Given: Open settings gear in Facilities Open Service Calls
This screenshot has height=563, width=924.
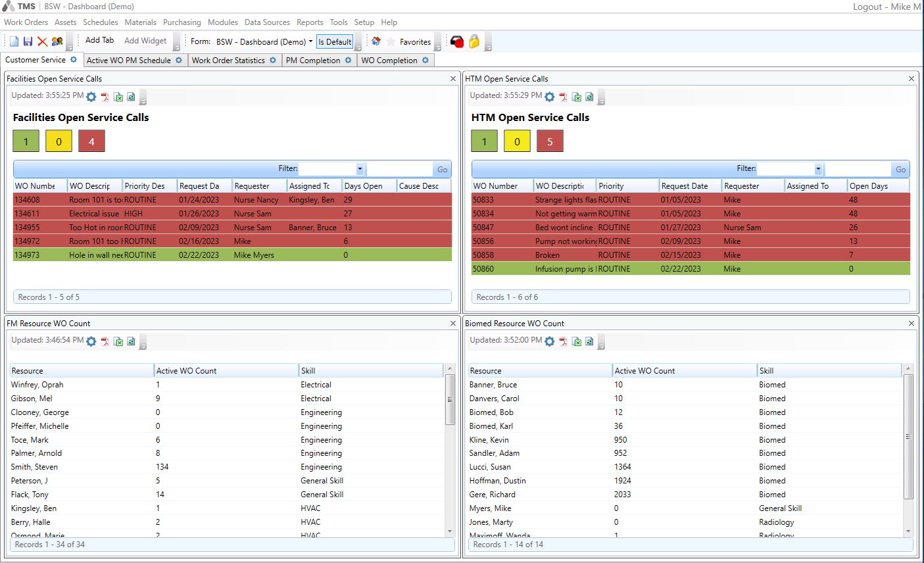Looking at the screenshot, I should (91, 97).
